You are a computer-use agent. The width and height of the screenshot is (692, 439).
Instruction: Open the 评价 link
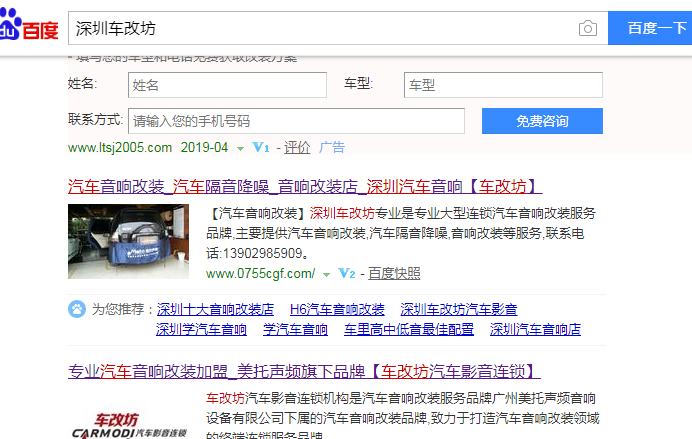(x=297, y=147)
